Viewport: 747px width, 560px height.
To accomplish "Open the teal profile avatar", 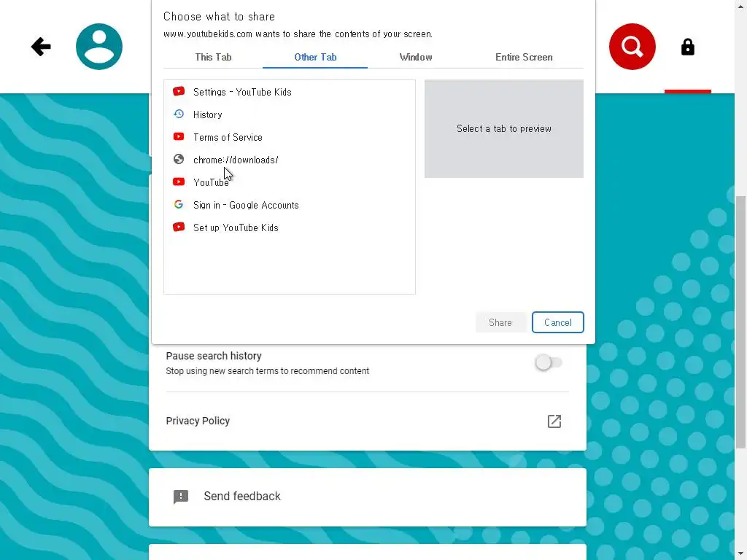I will [x=99, y=47].
